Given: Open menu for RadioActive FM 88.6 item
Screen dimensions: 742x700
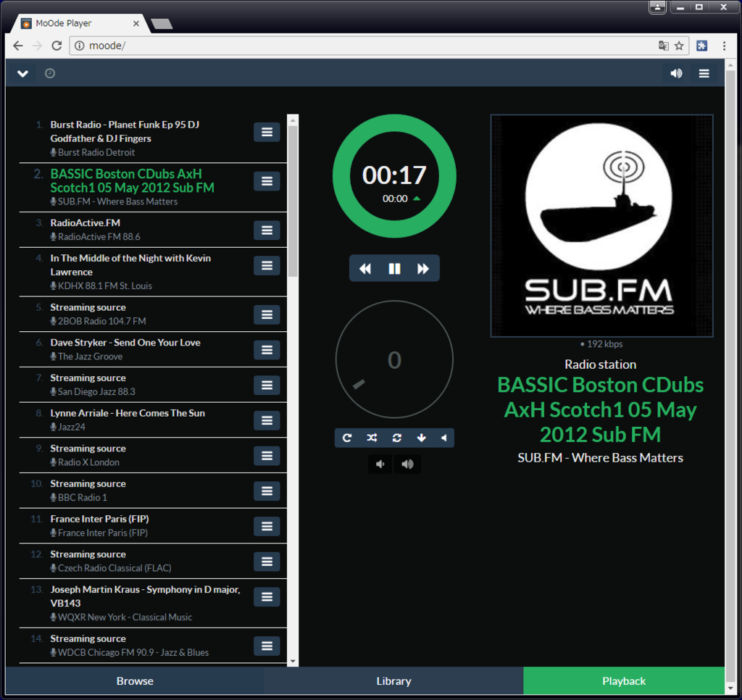Looking at the screenshot, I should (267, 230).
